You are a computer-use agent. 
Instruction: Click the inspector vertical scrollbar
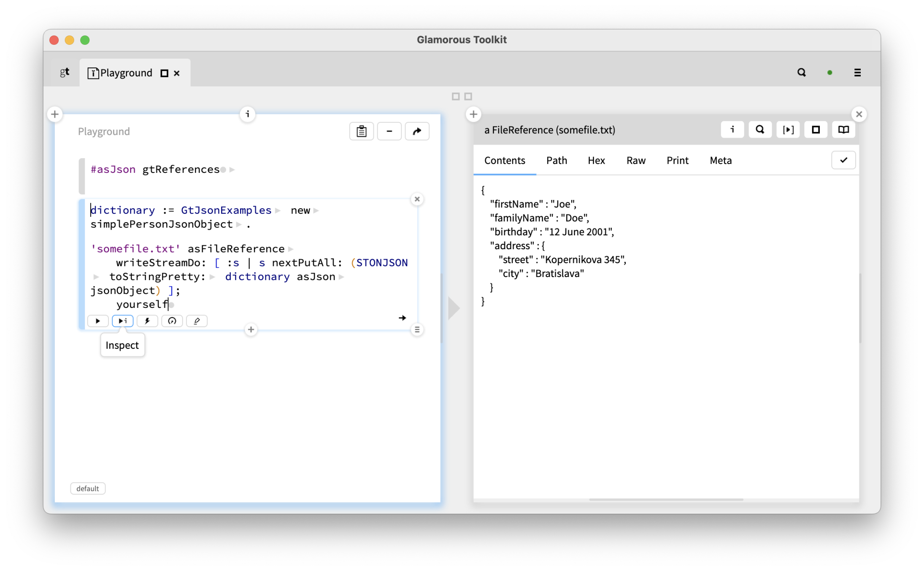tap(860, 308)
